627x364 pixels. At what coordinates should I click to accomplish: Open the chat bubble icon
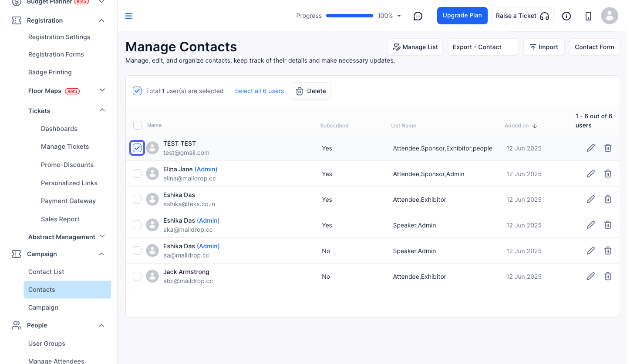[418, 16]
